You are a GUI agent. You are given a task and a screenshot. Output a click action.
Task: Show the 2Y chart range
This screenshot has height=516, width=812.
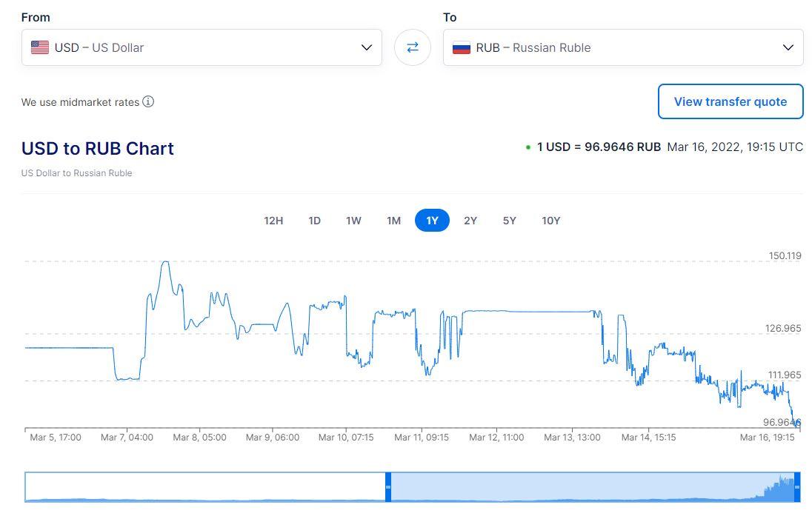tap(470, 221)
